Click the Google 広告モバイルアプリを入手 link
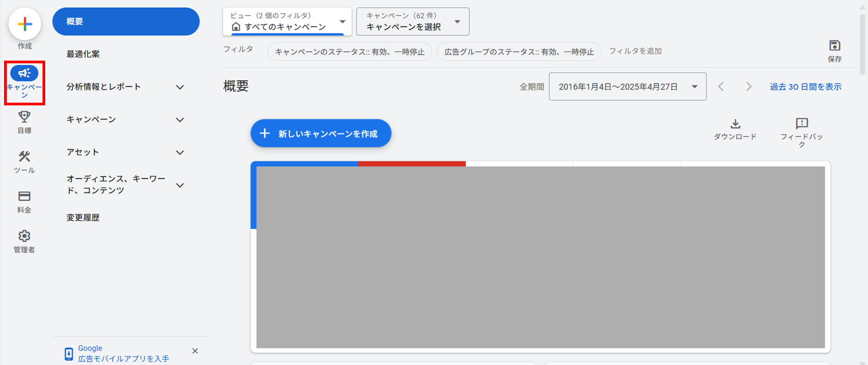Screen dimensions: 868x365 click(123, 354)
